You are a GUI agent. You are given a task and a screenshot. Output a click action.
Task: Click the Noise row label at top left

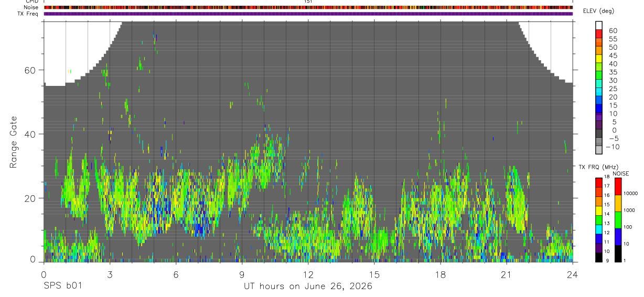click(x=31, y=7)
